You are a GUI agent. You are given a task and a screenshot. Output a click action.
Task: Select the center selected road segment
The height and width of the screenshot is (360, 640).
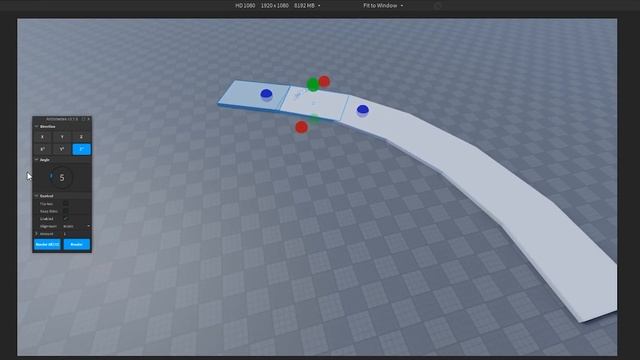(315, 103)
